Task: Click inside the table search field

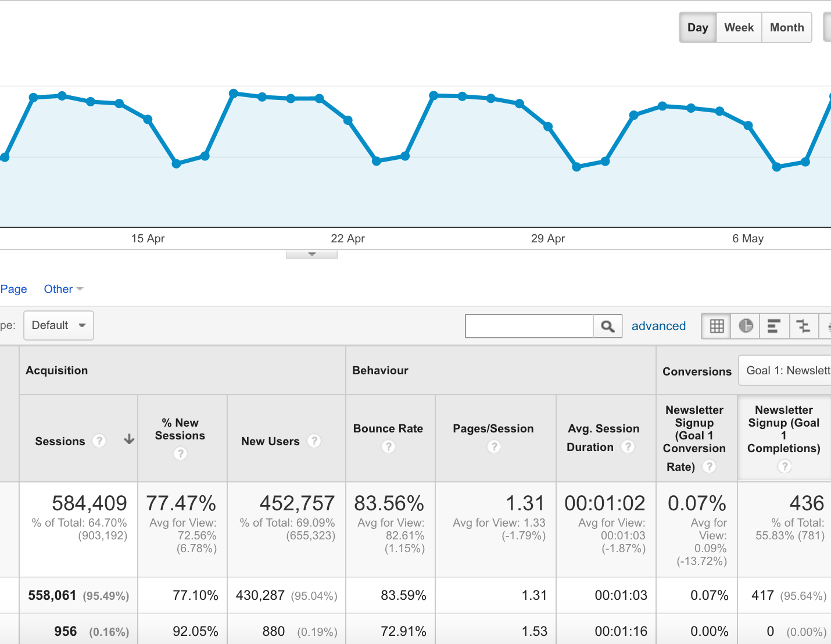Action: pyautogui.click(x=529, y=326)
